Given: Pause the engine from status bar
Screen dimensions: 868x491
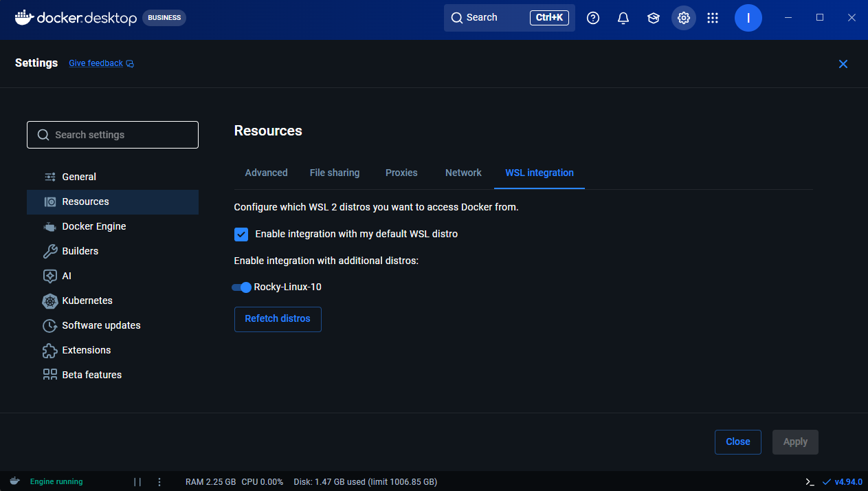Looking at the screenshot, I should point(137,482).
